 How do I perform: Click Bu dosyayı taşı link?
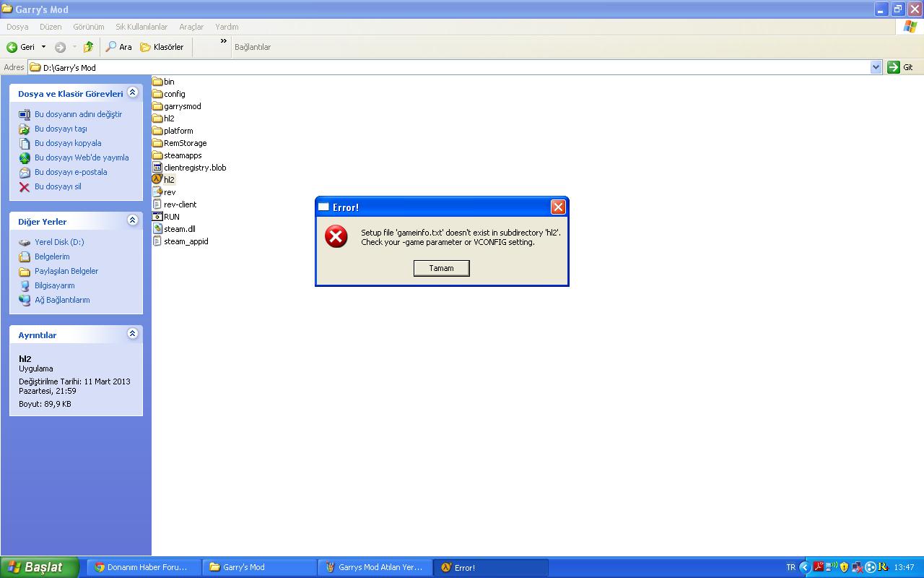coord(61,129)
